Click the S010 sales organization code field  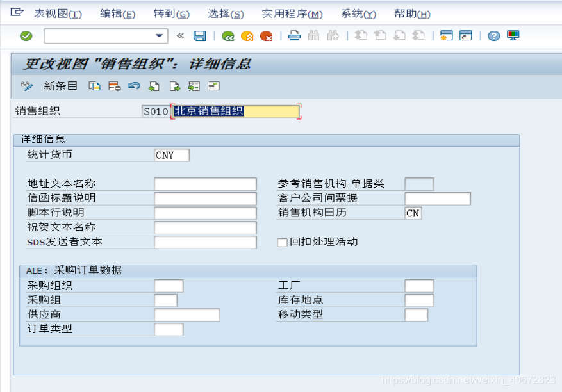pos(156,111)
